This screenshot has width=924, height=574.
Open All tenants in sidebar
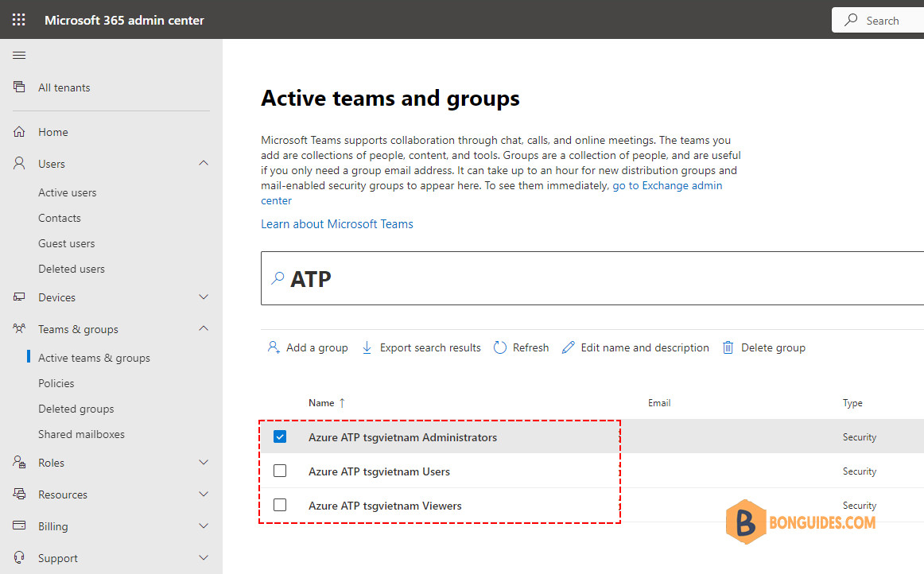click(x=64, y=87)
